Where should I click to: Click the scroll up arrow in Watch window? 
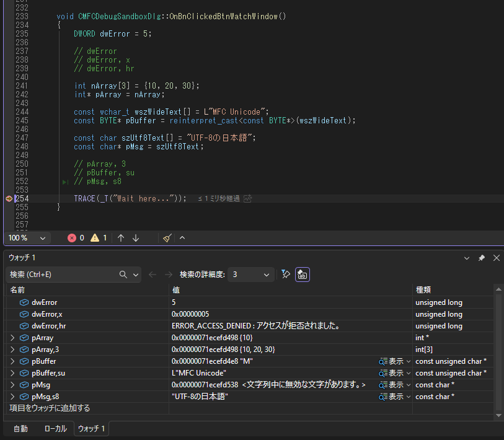pyautogui.click(x=498, y=289)
